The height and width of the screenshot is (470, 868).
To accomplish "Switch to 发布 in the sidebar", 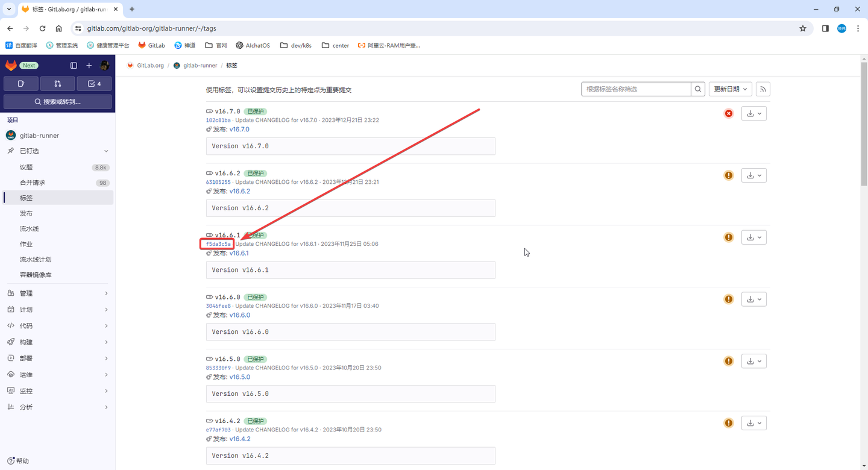I will [26, 213].
